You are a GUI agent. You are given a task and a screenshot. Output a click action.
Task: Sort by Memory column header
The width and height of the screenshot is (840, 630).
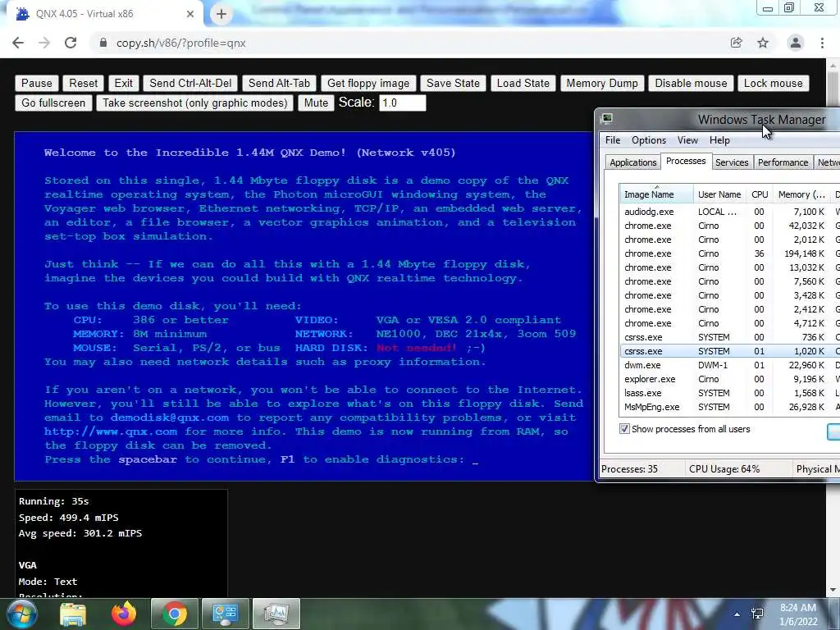[x=802, y=194]
